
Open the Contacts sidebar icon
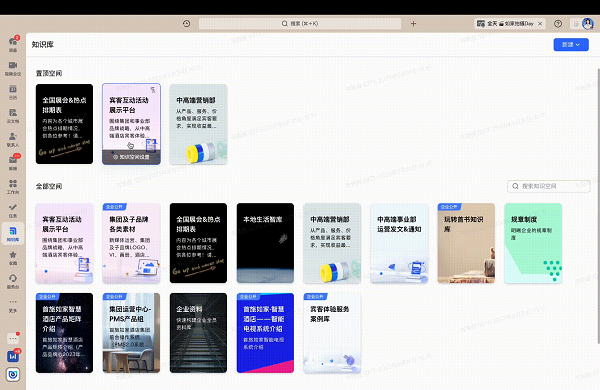[13, 139]
